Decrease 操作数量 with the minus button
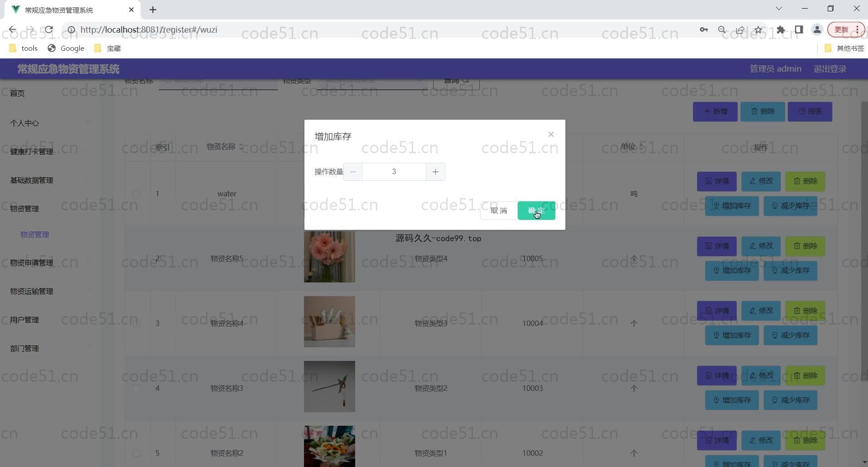This screenshot has width=868, height=467. pos(353,172)
